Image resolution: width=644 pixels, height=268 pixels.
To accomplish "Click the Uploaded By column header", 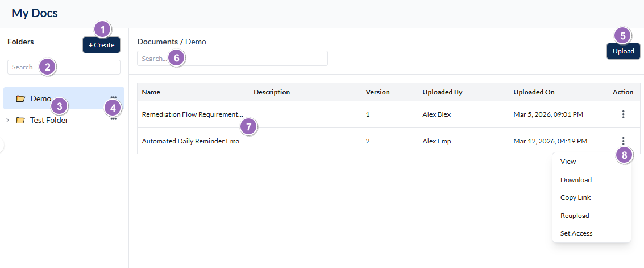I will (442, 92).
